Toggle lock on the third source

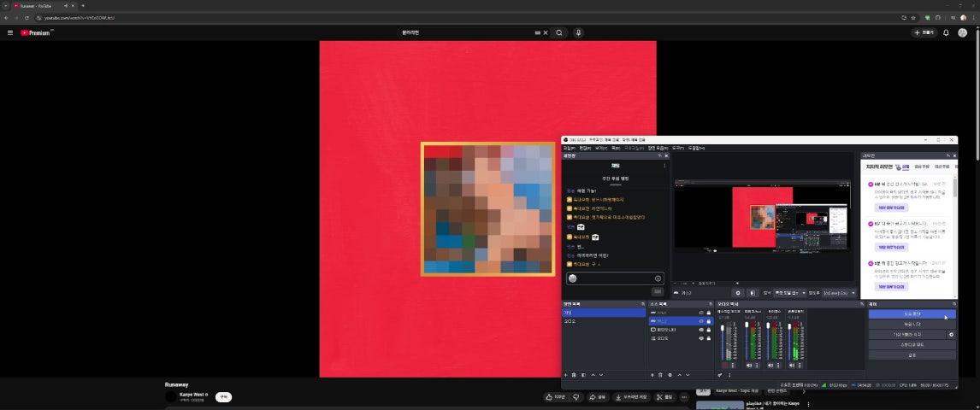pos(709,330)
